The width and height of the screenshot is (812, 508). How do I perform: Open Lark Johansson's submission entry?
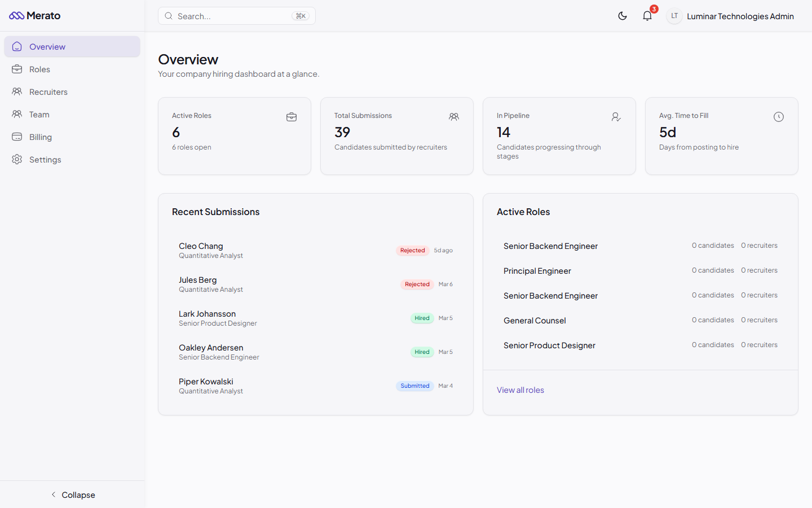tap(207, 318)
